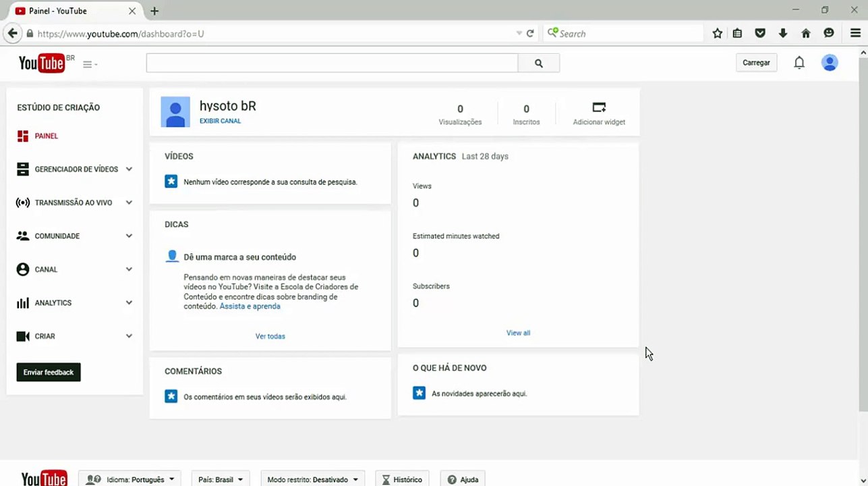
Task: Select Painel in the sidebar
Action: click(47, 136)
